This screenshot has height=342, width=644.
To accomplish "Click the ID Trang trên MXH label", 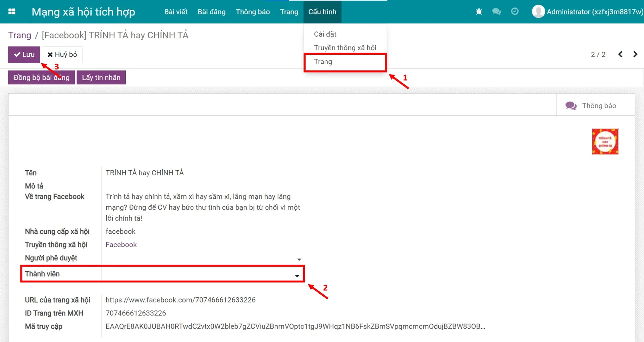I will point(54,313).
